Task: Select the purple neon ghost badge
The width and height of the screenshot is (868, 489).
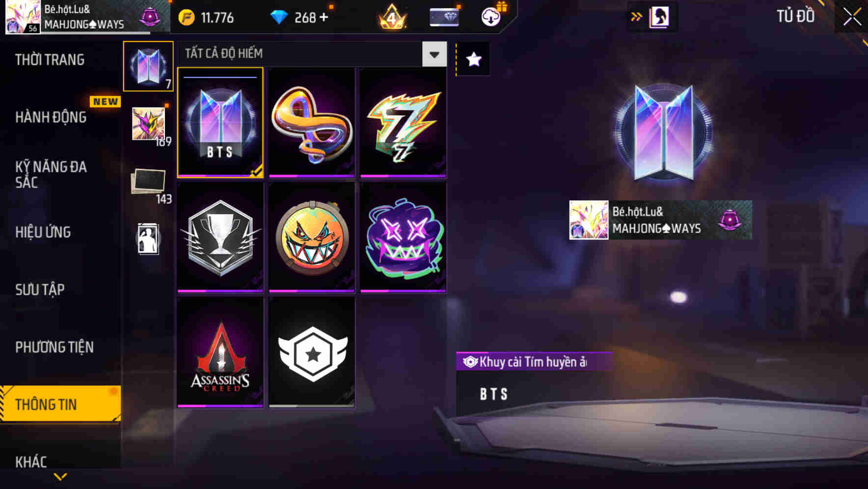Action: click(403, 238)
